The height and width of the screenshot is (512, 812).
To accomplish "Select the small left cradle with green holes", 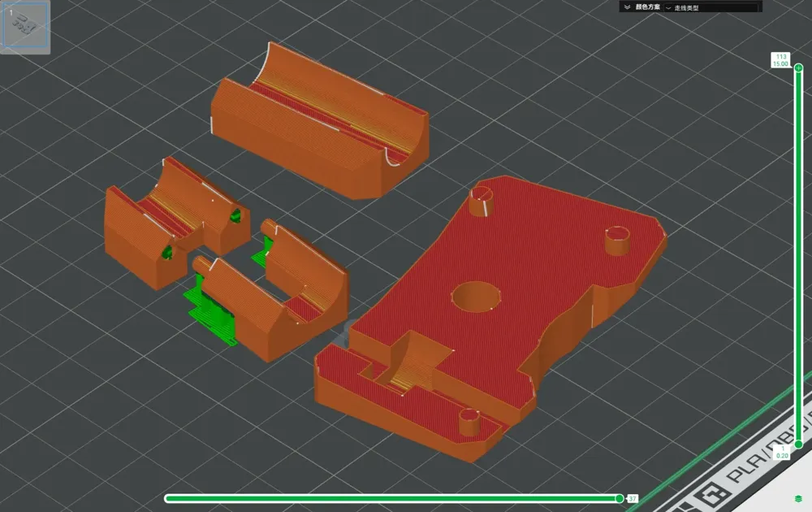I will (x=176, y=223).
